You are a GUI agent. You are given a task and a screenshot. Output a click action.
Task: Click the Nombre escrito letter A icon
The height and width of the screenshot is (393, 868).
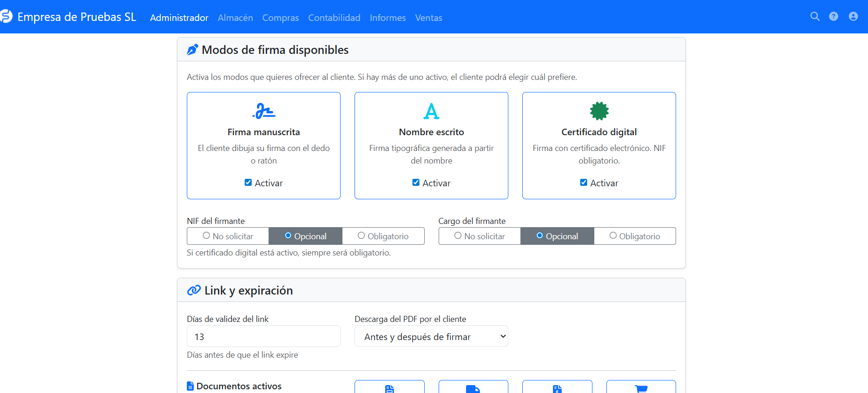click(x=431, y=111)
